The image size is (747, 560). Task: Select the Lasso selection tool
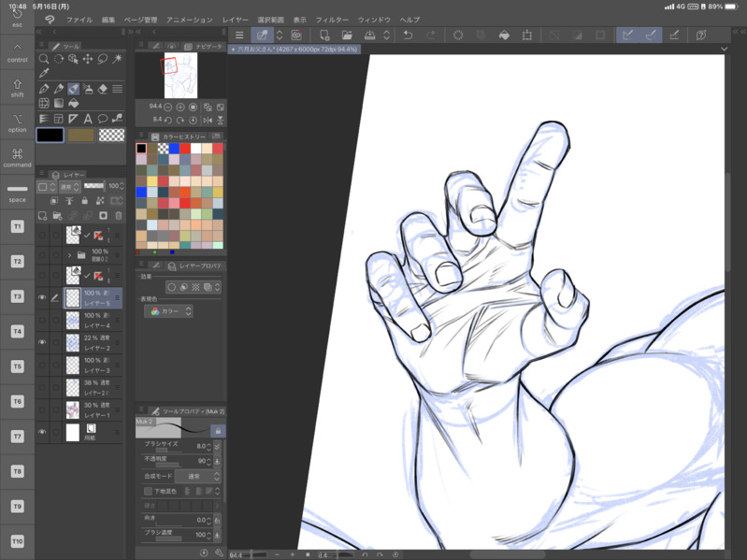coord(103,59)
